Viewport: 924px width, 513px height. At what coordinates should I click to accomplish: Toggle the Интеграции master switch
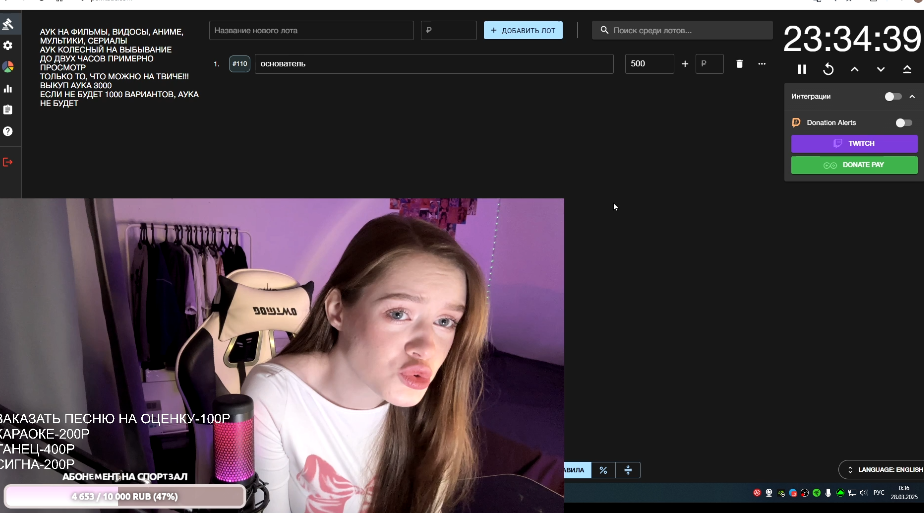click(893, 97)
